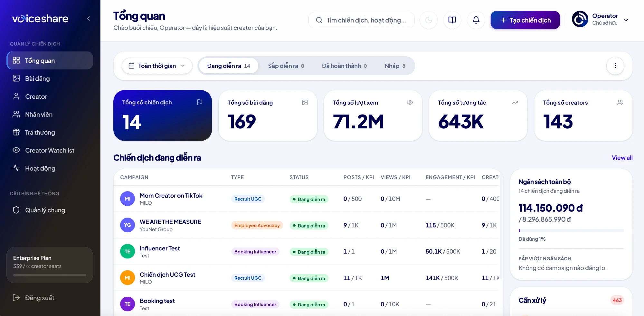Click the eye icon on Tổng số lượt xem card
The height and width of the screenshot is (316, 644).
pyautogui.click(x=410, y=102)
